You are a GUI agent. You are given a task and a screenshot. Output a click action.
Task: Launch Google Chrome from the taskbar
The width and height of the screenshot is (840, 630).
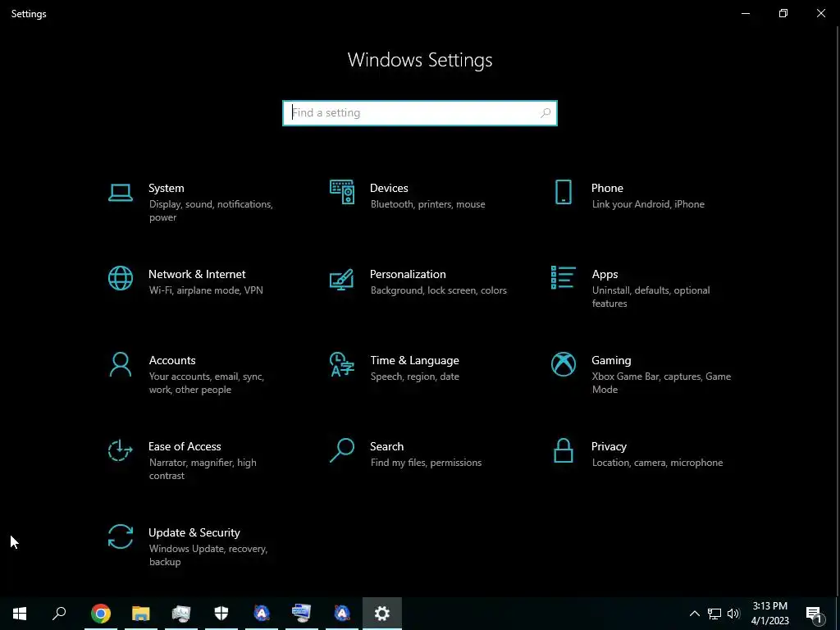(101, 614)
